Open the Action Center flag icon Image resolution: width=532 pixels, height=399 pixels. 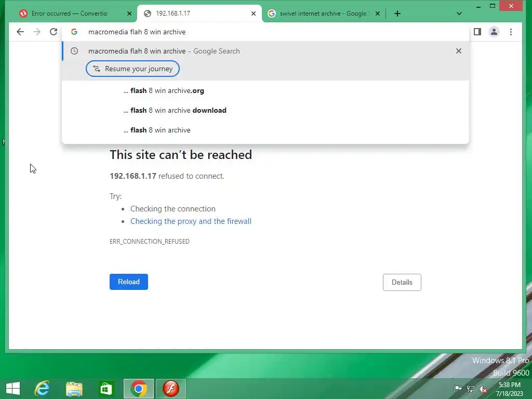[x=458, y=389]
